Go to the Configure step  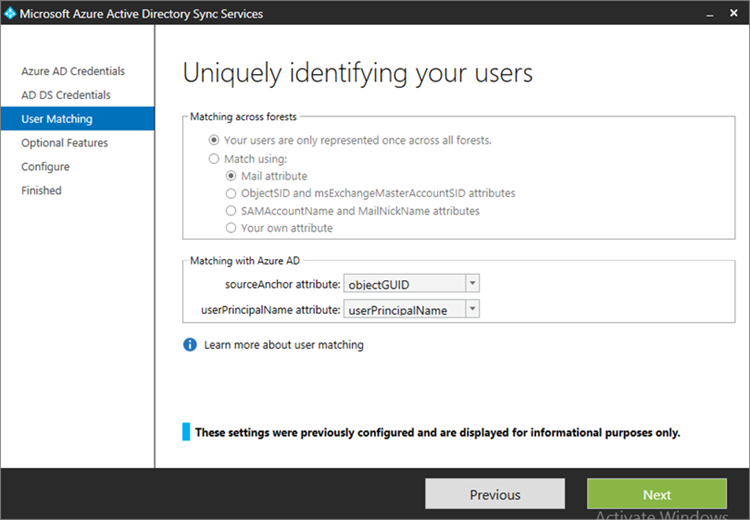pos(45,167)
